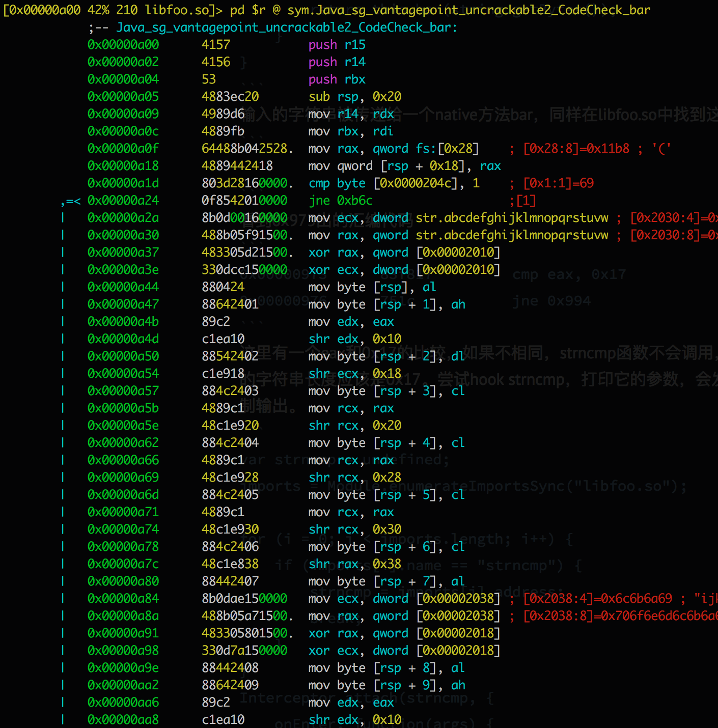718x728 pixels.
Task: Click the red comment "[0x2038:4]=0x6c6b6a69"
Action: [x=597, y=599]
